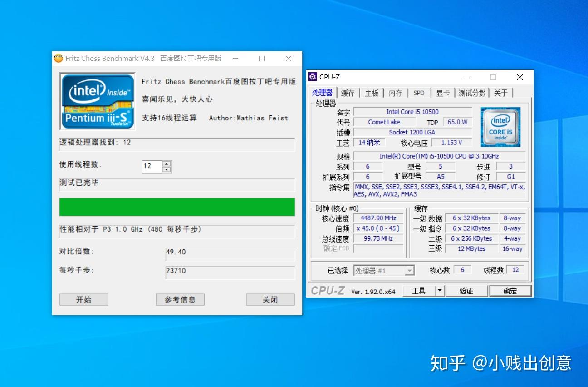Click the 工具 button in CPU-Z
The height and width of the screenshot is (387, 588).
(419, 291)
